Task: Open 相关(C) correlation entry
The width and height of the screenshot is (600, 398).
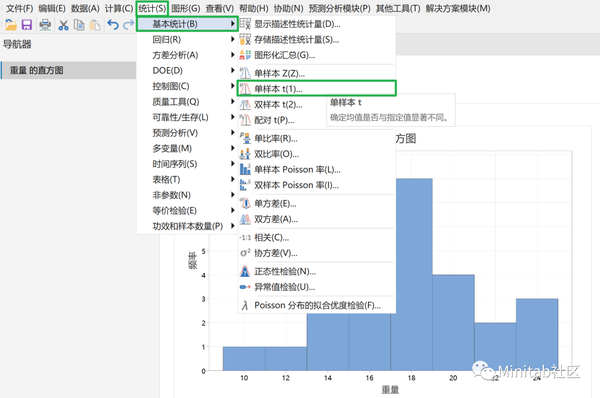Action: click(x=317, y=237)
